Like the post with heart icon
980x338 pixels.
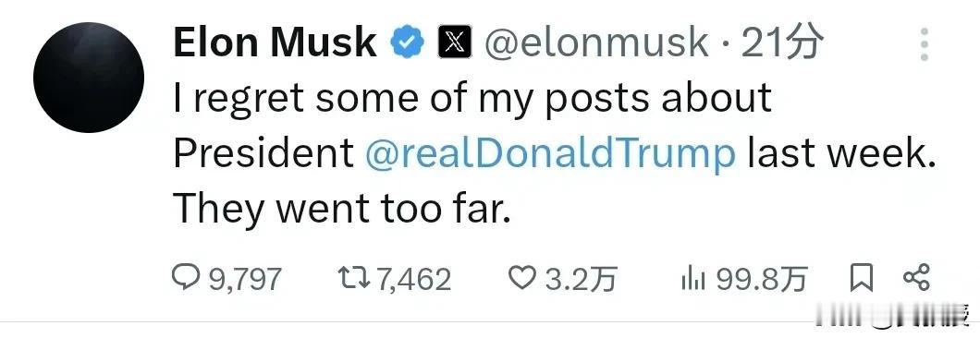[x=521, y=278]
